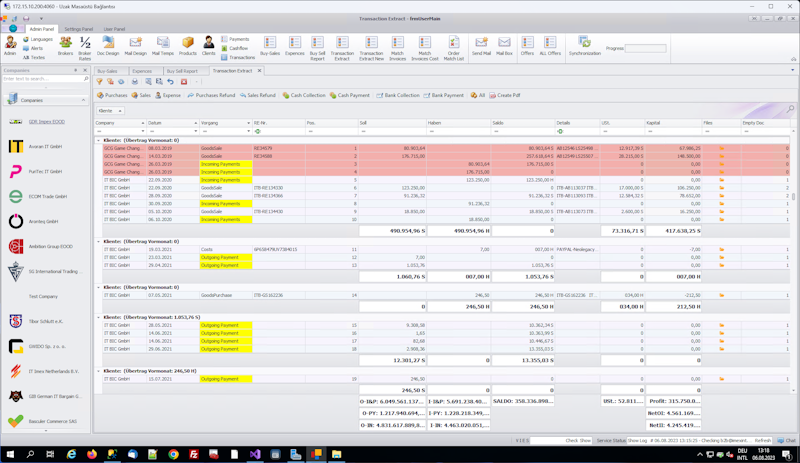Screen dimensions: 800x463
Task: Close the Transaction Extract tab
Action: pyautogui.click(x=259, y=70)
